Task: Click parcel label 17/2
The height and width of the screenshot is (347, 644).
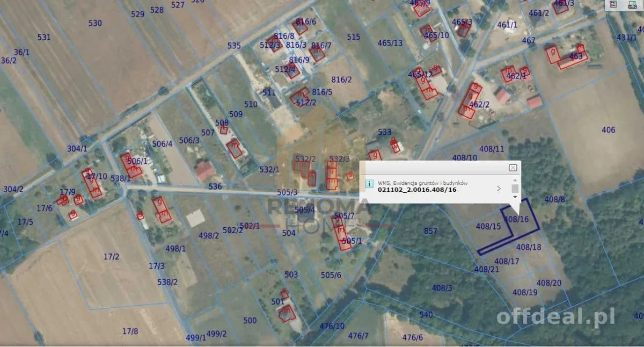Action: [112, 257]
